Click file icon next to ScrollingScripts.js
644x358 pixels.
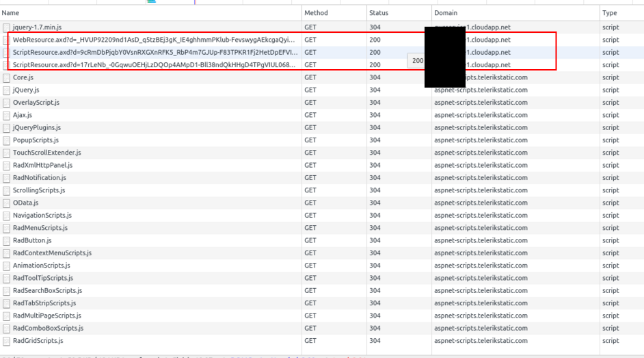(6, 191)
